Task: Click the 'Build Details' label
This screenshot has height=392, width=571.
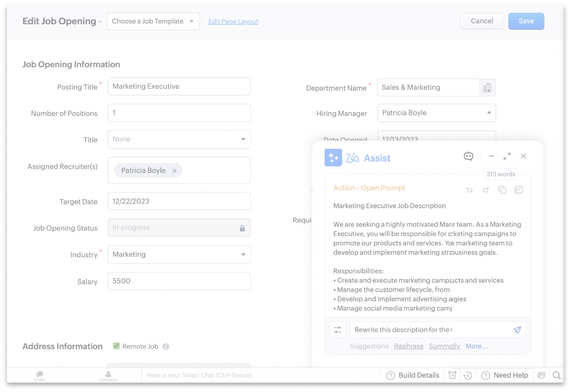Action: (419, 375)
